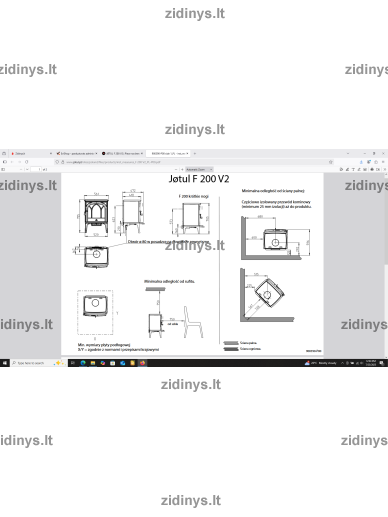Reload the current page
Viewport: 388px width, 517px height.
(x=26, y=162)
